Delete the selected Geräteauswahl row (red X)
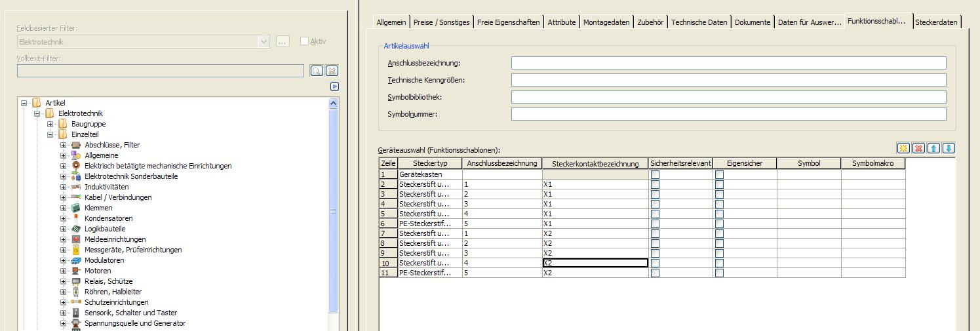This screenshot has height=331, width=980. pyautogui.click(x=918, y=148)
